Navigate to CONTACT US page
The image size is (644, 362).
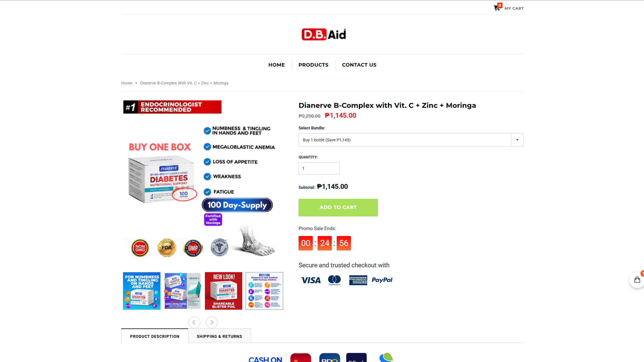[x=359, y=65]
